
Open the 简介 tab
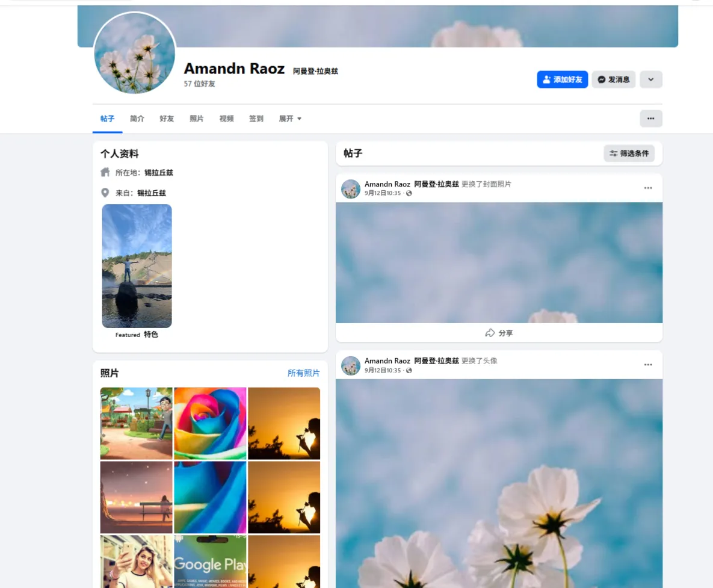[x=137, y=119]
